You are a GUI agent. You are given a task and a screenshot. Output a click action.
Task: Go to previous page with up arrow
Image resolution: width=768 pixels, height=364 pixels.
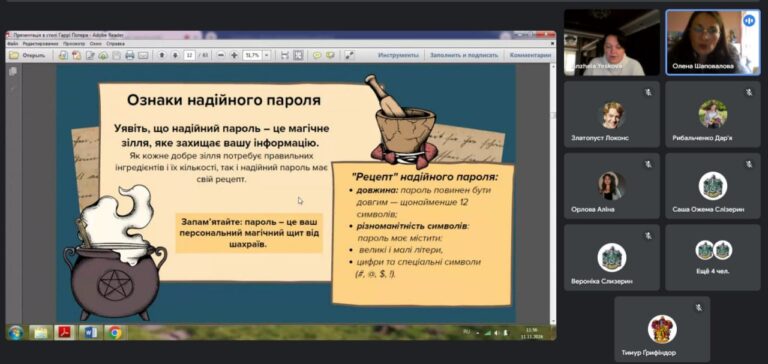pyautogui.click(x=162, y=55)
